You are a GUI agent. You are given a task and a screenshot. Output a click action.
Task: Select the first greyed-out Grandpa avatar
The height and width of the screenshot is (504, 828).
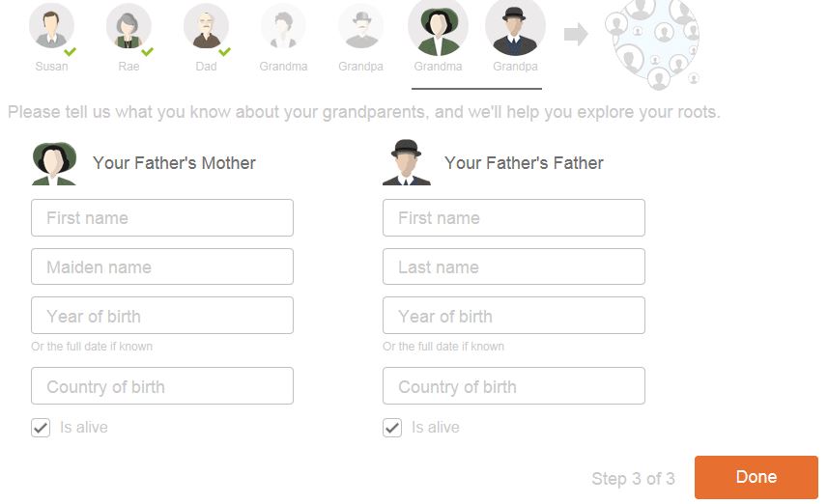pos(361,26)
